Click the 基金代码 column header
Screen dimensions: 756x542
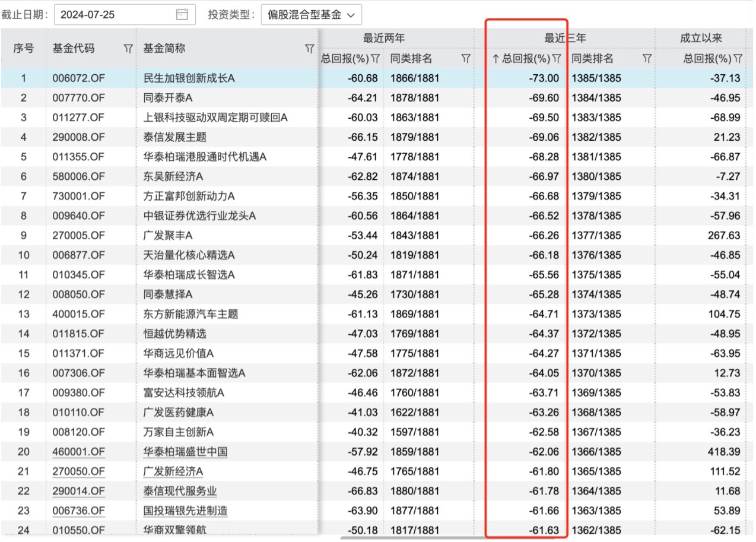coord(74,49)
